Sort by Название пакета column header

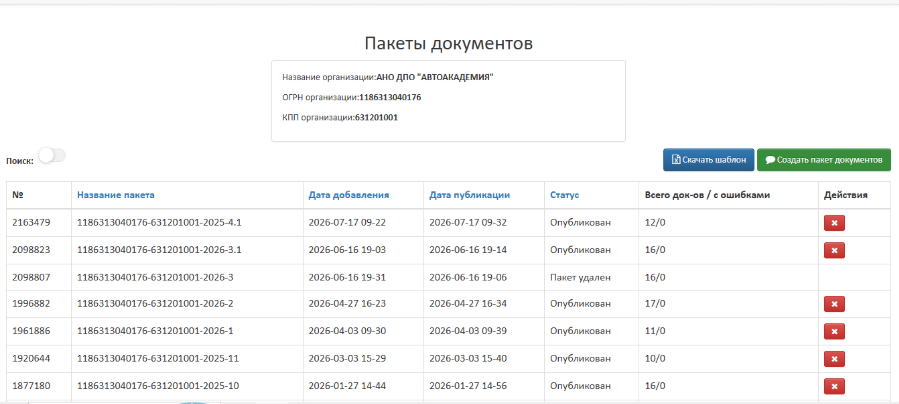tap(116, 195)
